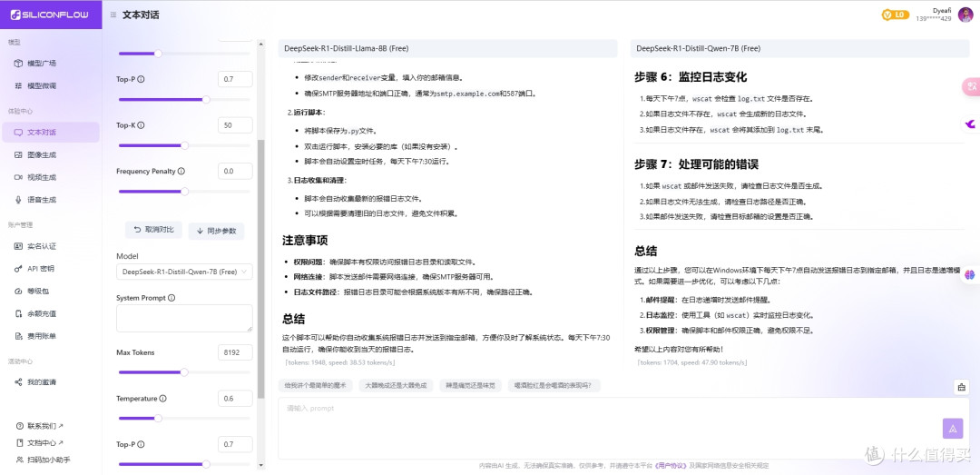980x475 pixels.
Task: Click the System Prompt text area
Action: [184, 318]
